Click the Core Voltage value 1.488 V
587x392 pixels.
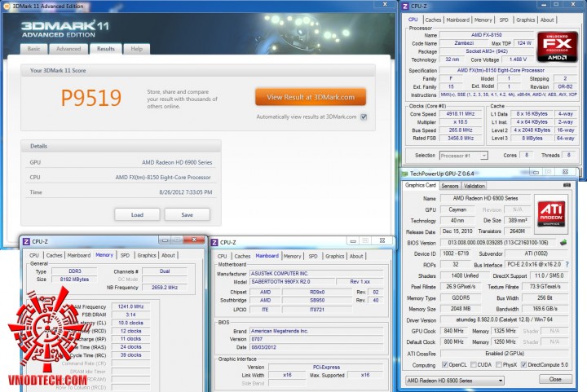coord(518,59)
